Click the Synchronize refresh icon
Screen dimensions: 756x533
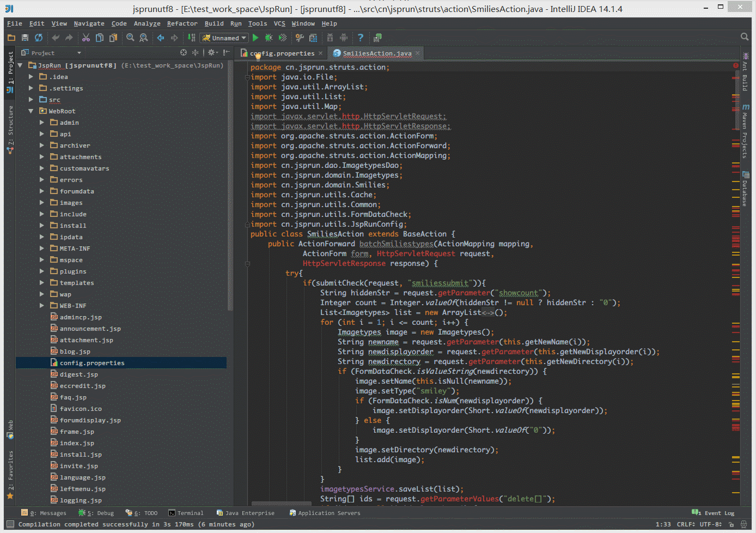click(39, 38)
